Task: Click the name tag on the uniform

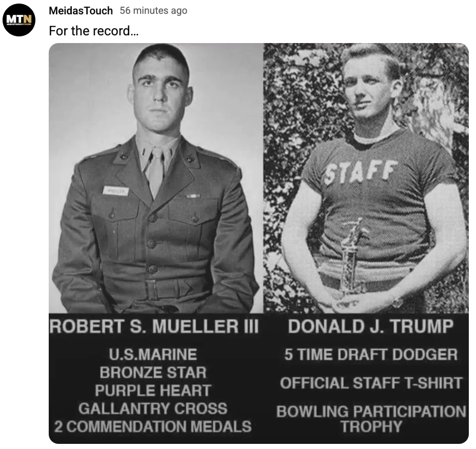Action: 115,191
